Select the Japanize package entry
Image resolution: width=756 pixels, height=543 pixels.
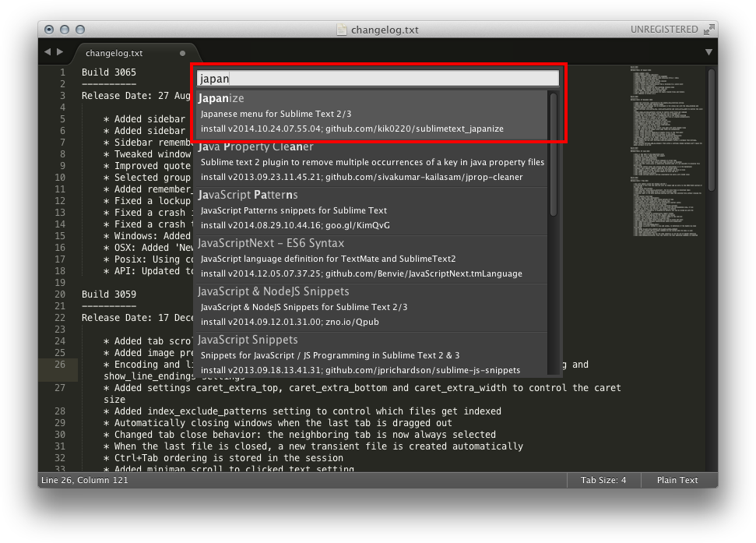[x=374, y=112]
